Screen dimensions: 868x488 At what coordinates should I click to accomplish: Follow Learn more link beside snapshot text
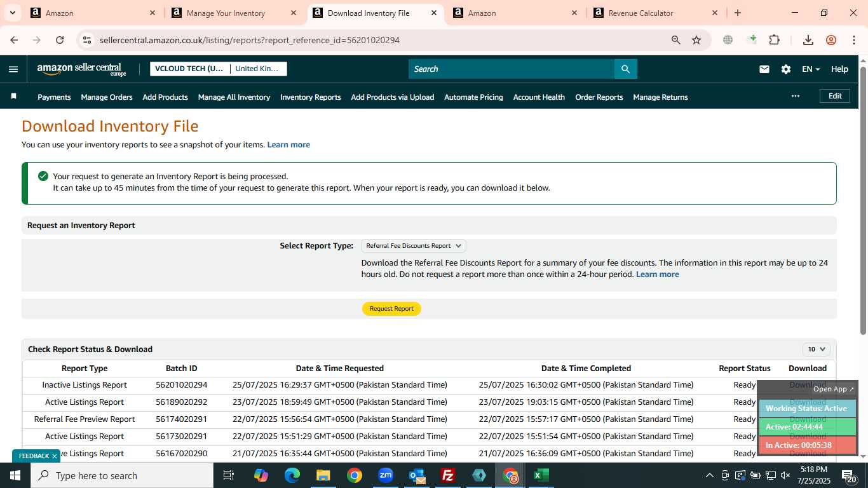coord(288,145)
